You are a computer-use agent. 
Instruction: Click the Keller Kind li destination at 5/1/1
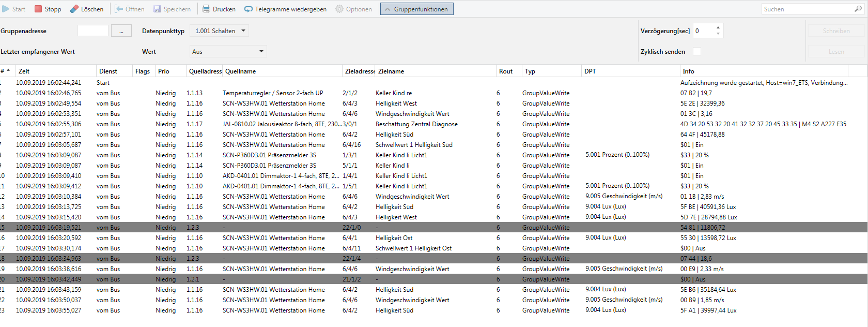pos(392,165)
